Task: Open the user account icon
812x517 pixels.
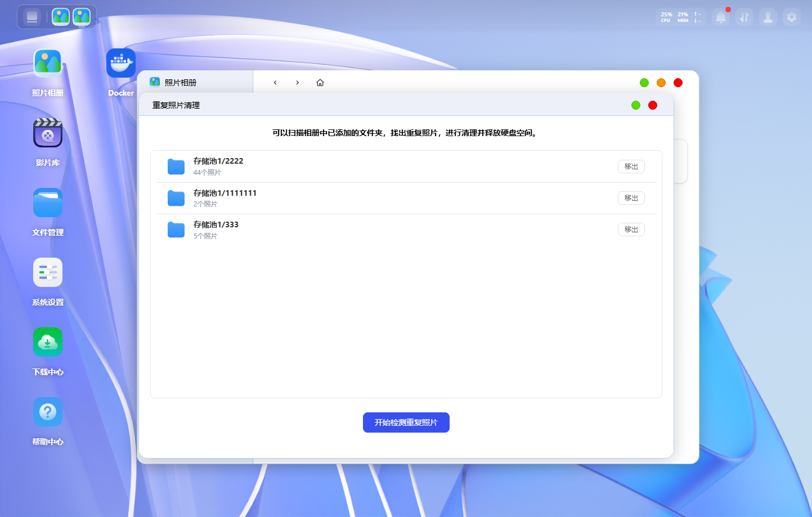Action: (x=768, y=17)
